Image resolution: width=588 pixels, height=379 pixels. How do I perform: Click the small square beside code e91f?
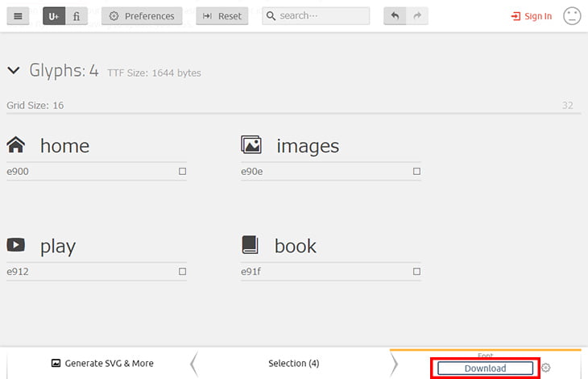pos(416,272)
